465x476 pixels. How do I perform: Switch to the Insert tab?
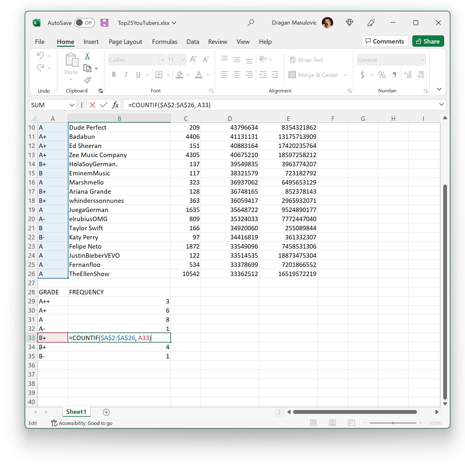tap(91, 42)
